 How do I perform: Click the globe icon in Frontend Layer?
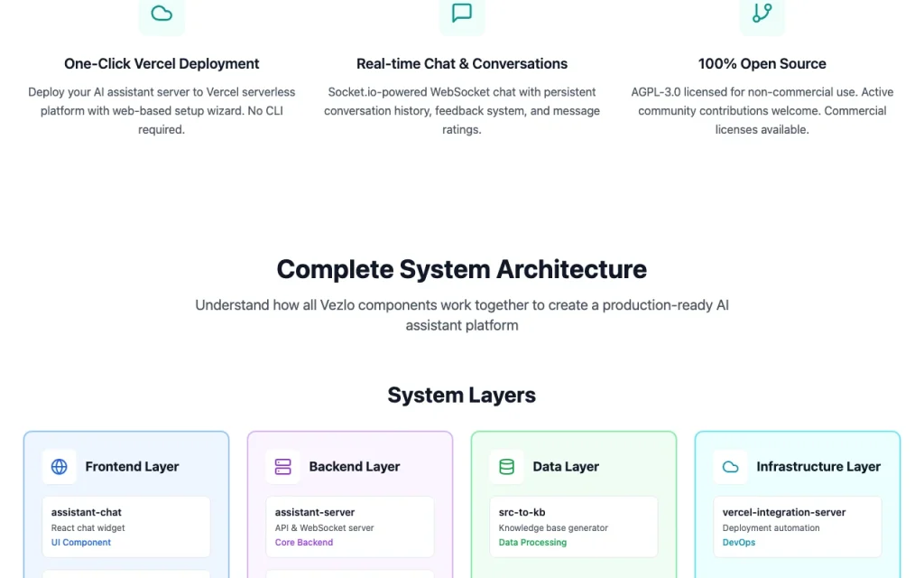click(x=59, y=467)
